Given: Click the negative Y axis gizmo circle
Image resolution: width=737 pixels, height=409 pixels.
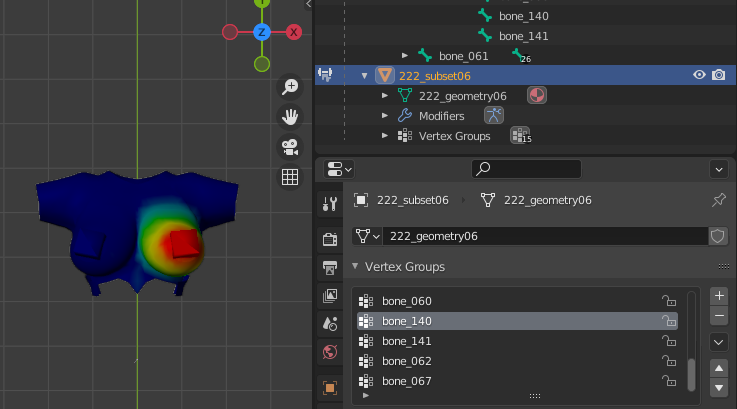Looking at the screenshot, I should tap(262, 64).
